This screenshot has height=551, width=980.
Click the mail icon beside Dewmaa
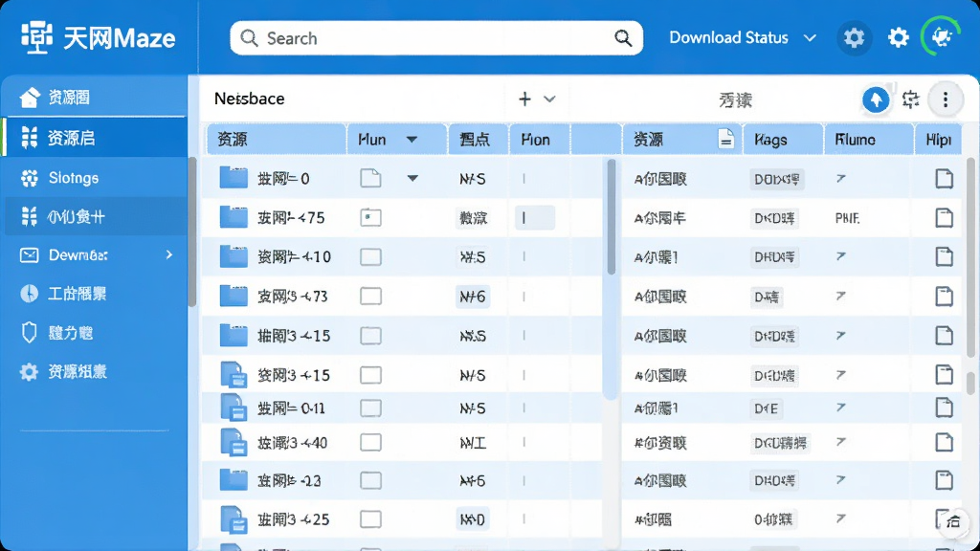click(x=30, y=254)
